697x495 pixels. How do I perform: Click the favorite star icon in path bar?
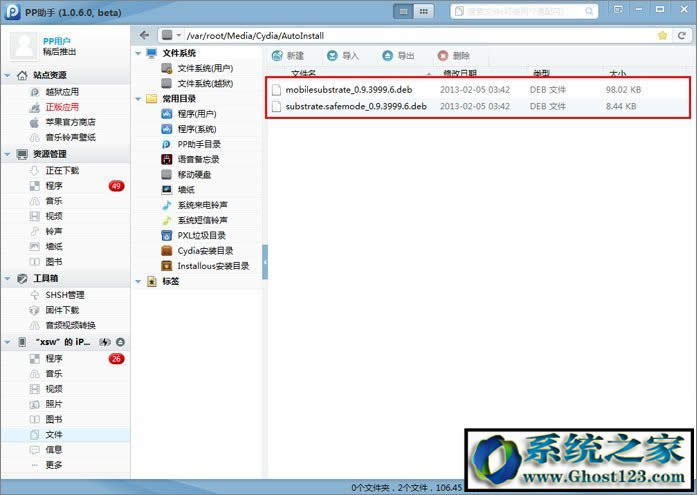(662, 35)
